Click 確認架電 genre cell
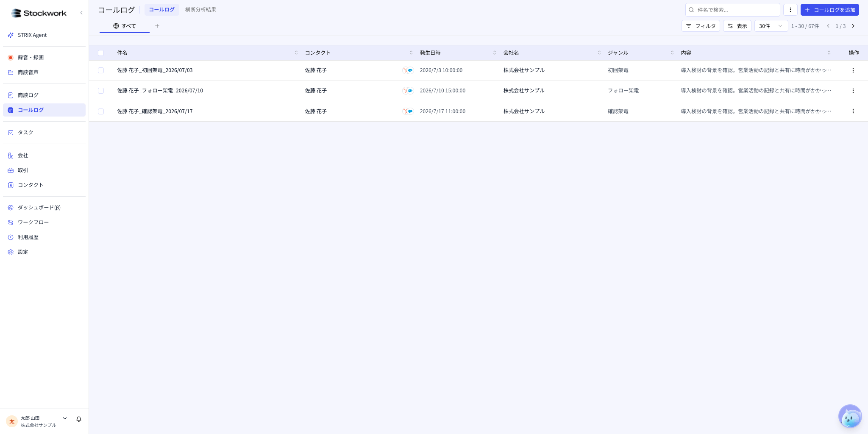This screenshot has width=868, height=434. click(618, 111)
